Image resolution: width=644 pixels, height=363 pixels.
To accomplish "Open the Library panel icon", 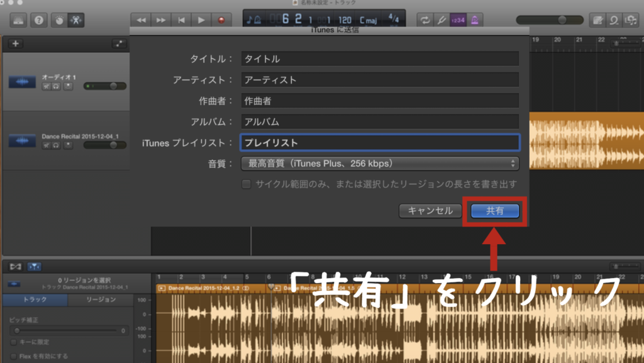I will (x=18, y=20).
